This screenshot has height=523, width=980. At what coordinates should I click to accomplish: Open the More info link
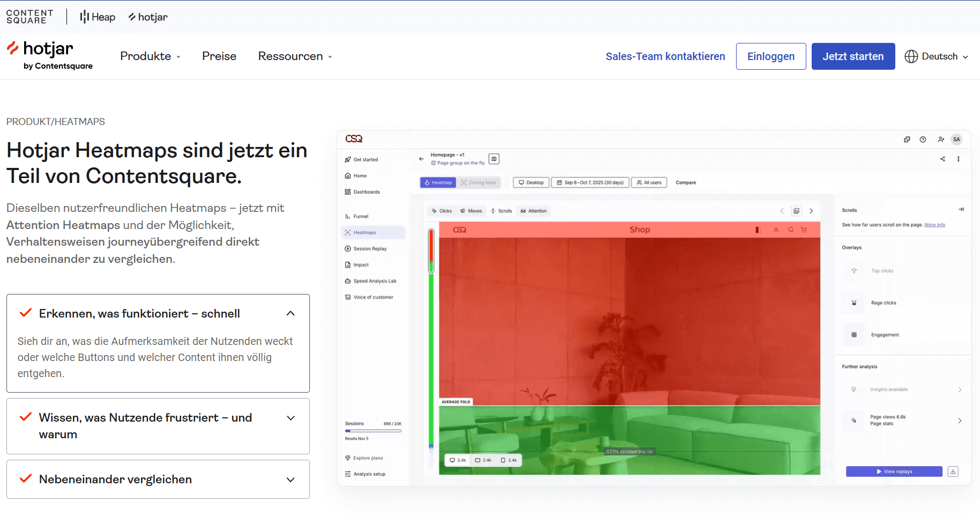tap(935, 225)
